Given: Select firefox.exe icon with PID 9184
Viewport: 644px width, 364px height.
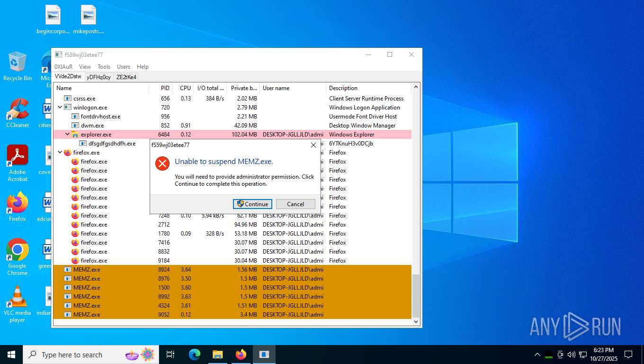Looking at the screenshot, I should (75, 261).
